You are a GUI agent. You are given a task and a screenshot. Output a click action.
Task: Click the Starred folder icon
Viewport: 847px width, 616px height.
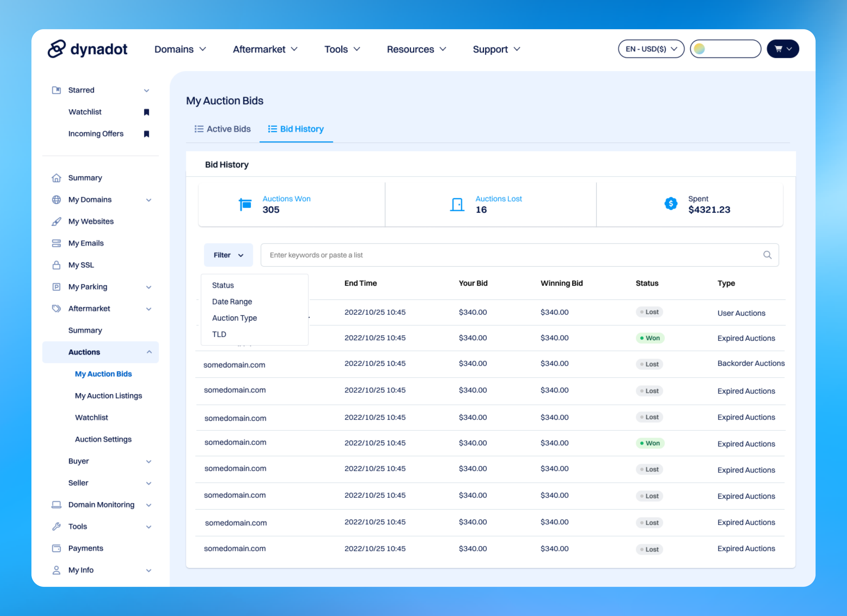click(x=56, y=90)
